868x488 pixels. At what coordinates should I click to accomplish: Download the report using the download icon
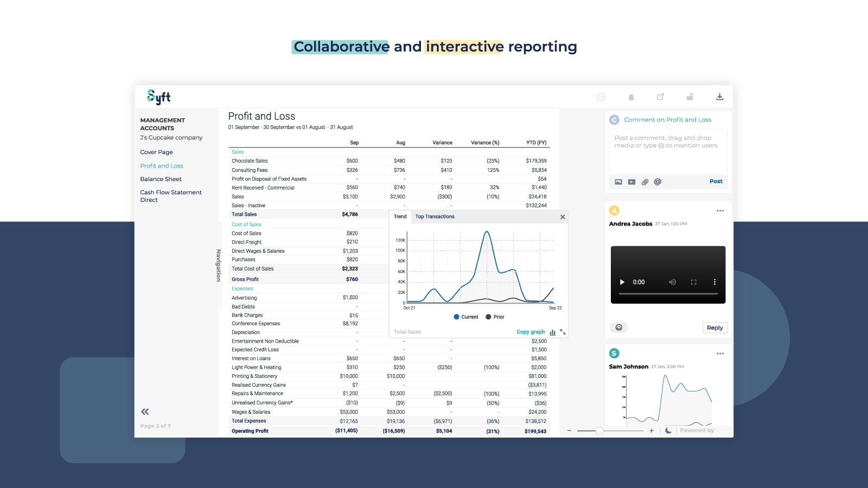[719, 97]
